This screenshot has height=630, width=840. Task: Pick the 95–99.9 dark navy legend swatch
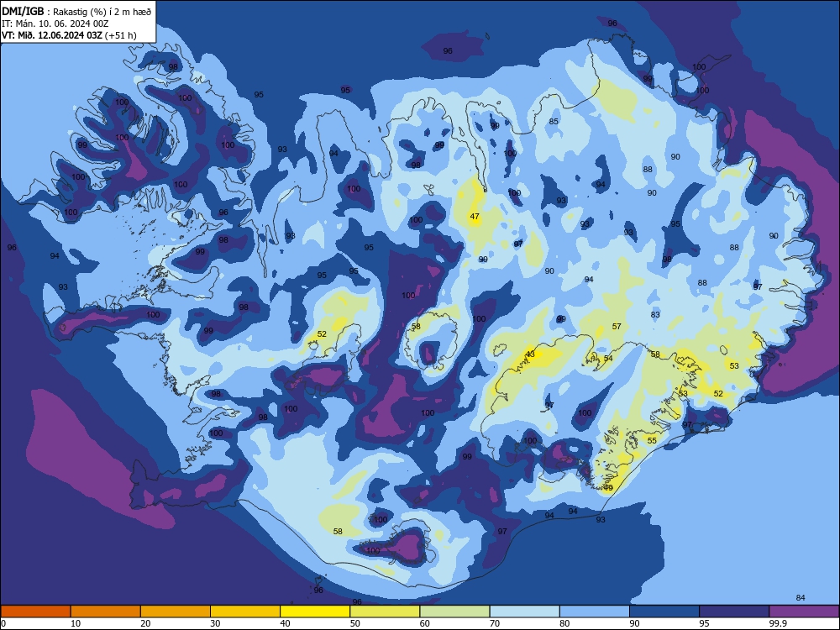(x=734, y=612)
